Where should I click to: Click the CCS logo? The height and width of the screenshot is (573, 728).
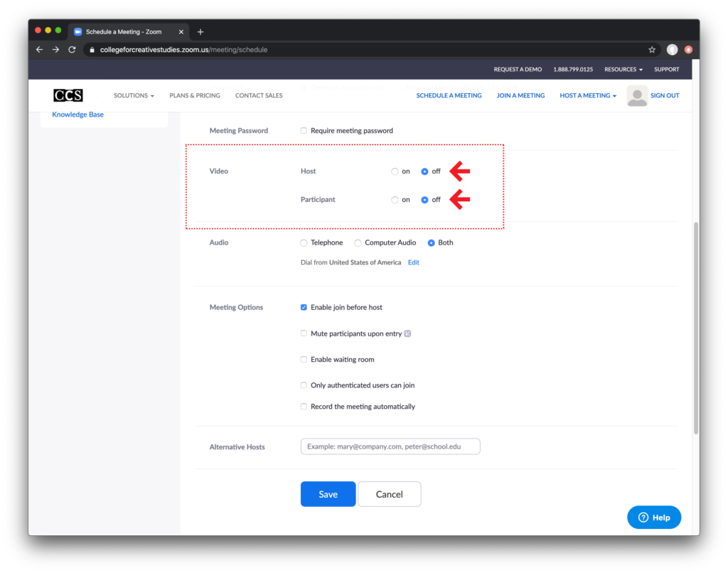pos(68,95)
